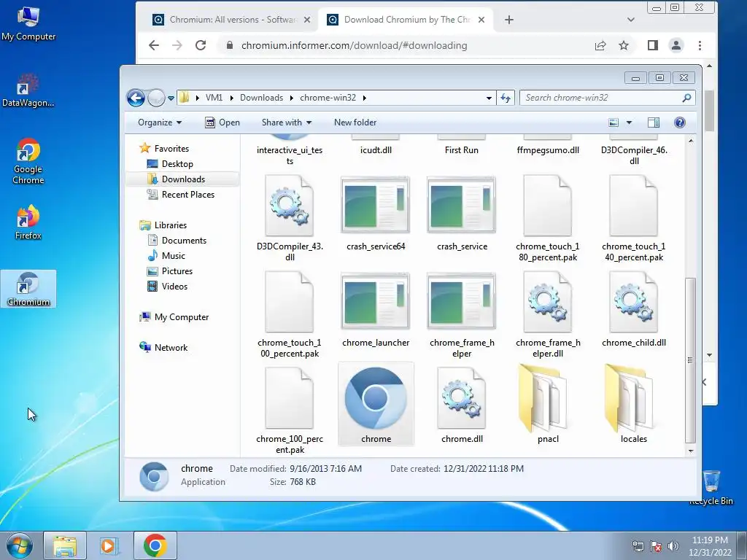This screenshot has height=560, width=747.
Task: Select crash_service64 executable
Action: tap(376, 214)
